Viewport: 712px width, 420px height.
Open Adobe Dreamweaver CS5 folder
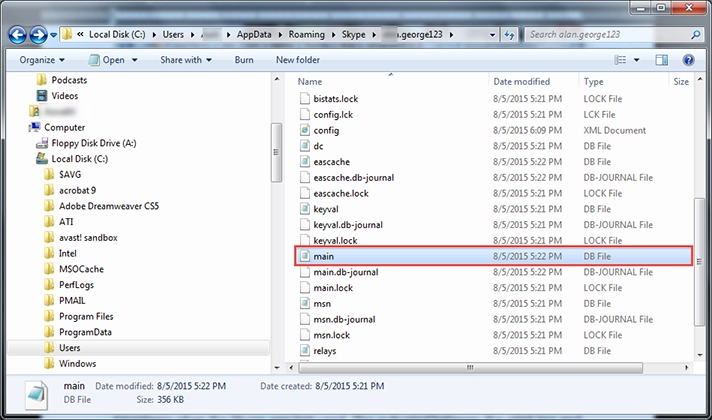pos(101,206)
